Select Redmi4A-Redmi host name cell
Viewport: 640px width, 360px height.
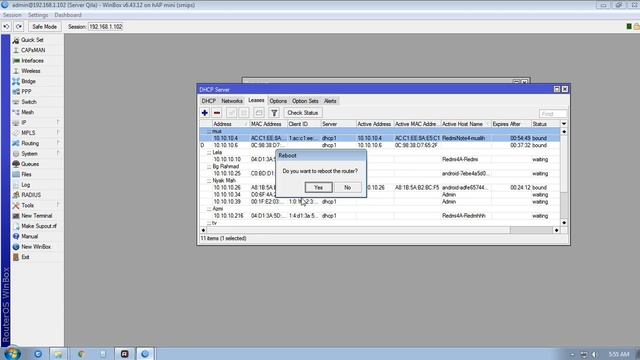(460, 160)
